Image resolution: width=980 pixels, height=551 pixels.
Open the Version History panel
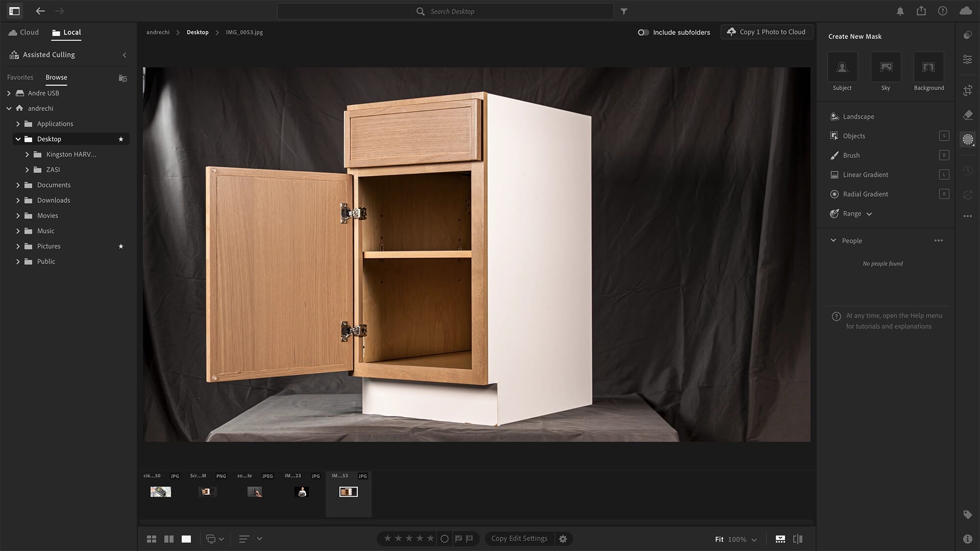tap(968, 170)
